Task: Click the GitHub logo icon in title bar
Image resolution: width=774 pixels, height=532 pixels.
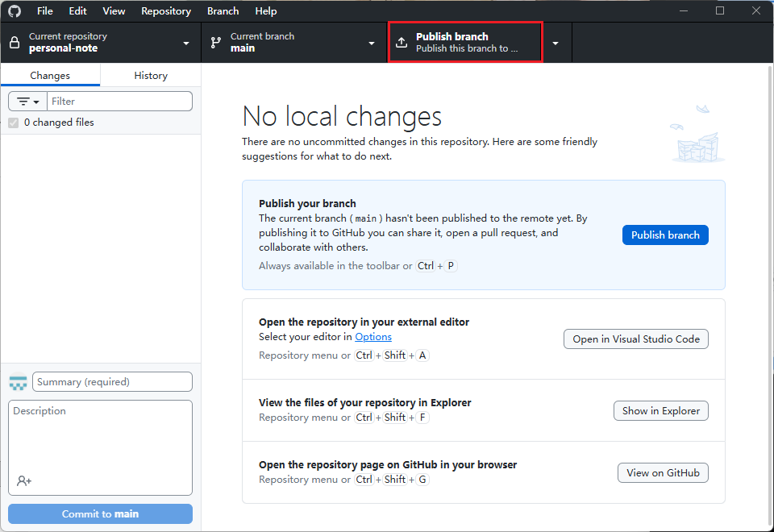Action: pos(15,11)
